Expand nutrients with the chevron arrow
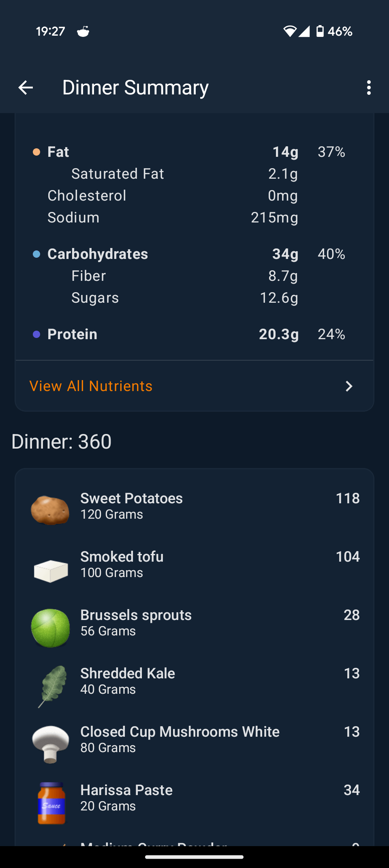The height and width of the screenshot is (868, 389). click(x=349, y=386)
